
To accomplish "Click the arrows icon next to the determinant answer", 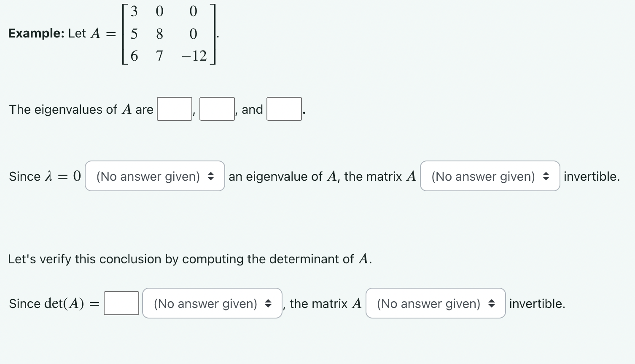I will (269, 303).
